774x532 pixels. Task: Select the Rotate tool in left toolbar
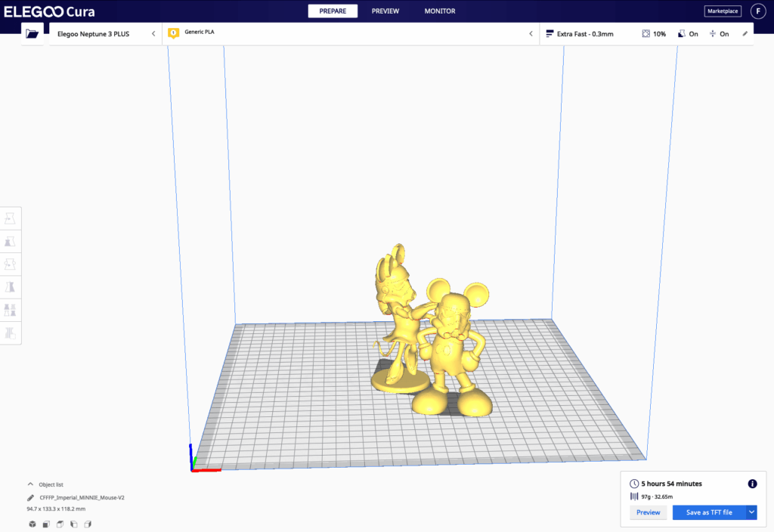[11, 264]
